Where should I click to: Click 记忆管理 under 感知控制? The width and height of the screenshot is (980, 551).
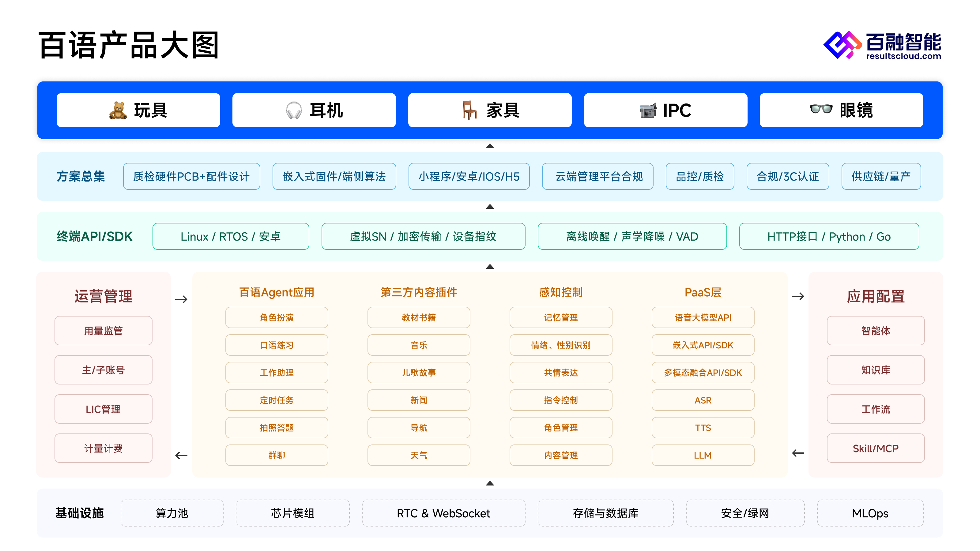click(x=561, y=317)
